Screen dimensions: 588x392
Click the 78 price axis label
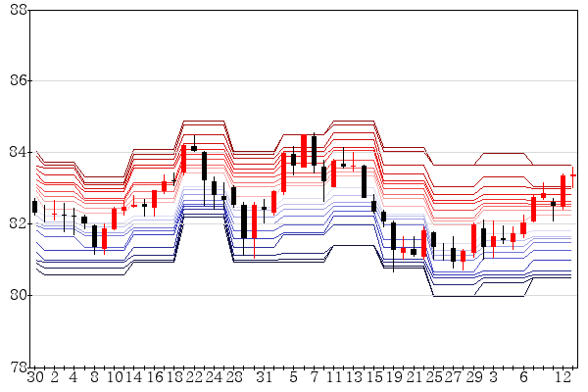tap(19, 367)
